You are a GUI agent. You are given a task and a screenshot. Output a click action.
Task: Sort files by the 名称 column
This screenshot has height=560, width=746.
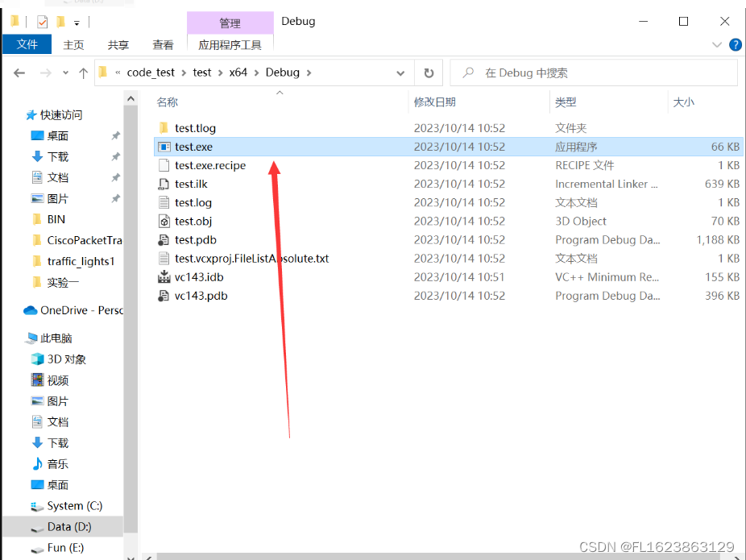click(x=169, y=102)
